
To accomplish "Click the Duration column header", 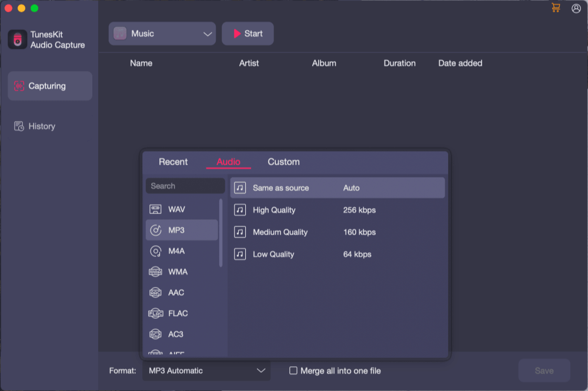I will pyautogui.click(x=399, y=63).
